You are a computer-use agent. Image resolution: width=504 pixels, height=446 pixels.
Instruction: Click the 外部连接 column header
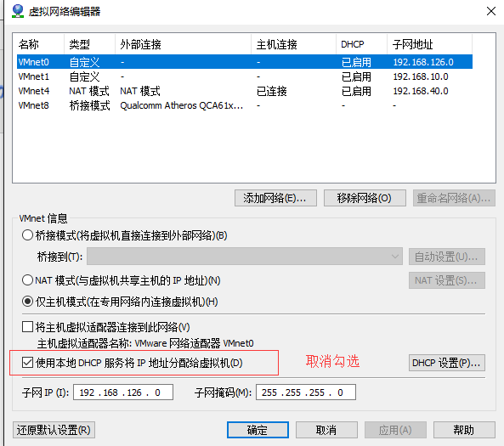click(183, 44)
